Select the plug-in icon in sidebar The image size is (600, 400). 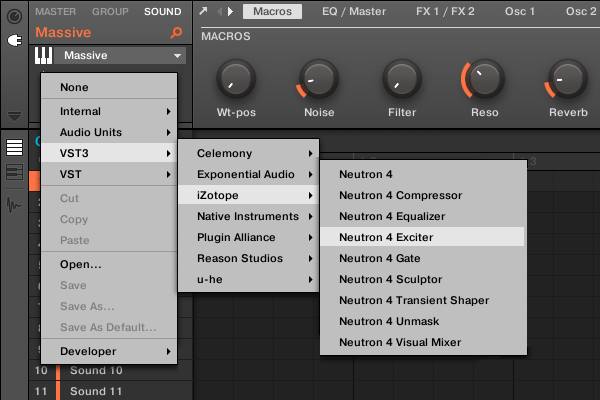(x=15, y=40)
